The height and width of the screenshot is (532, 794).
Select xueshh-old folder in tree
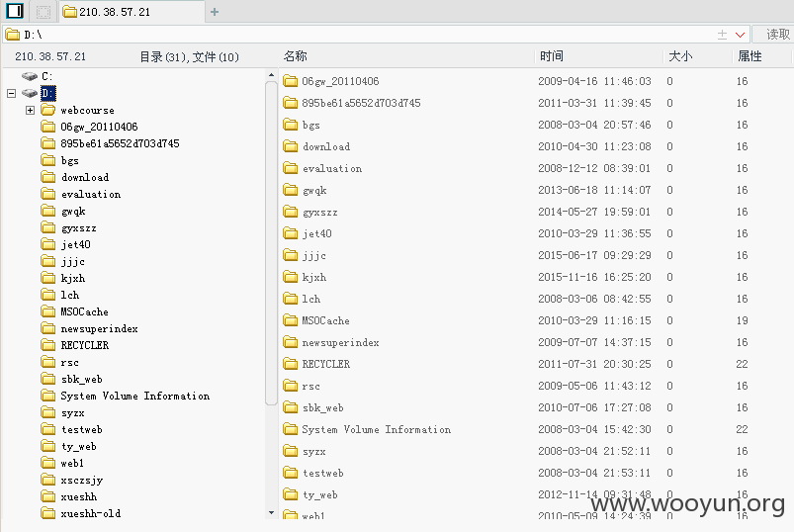click(90, 514)
